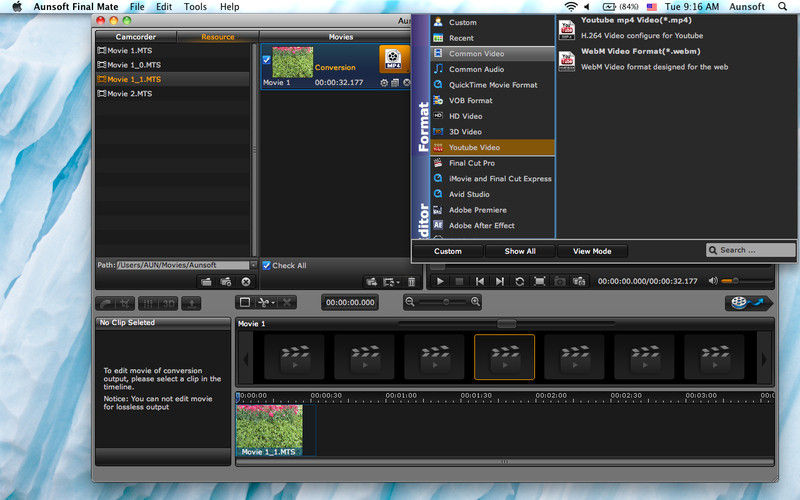The height and width of the screenshot is (500, 800).
Task: Mute the preview volume speaker icon
Action: pos(713,281)
